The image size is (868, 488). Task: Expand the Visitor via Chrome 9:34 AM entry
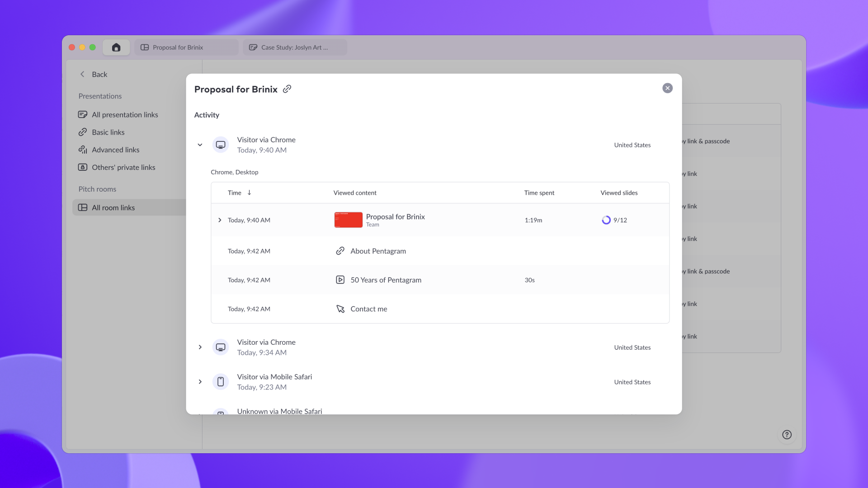click(200, 347)
